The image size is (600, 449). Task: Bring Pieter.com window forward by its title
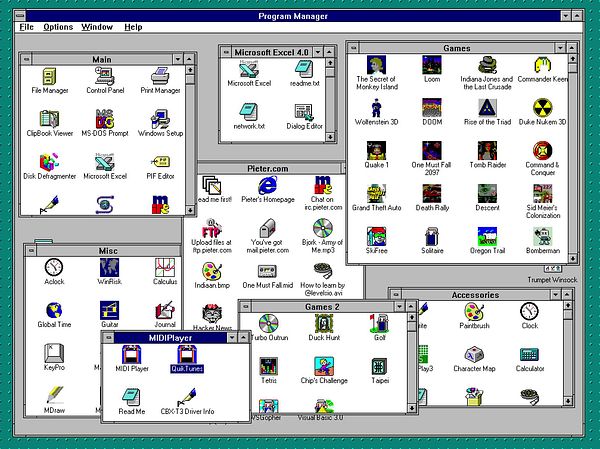268,168
